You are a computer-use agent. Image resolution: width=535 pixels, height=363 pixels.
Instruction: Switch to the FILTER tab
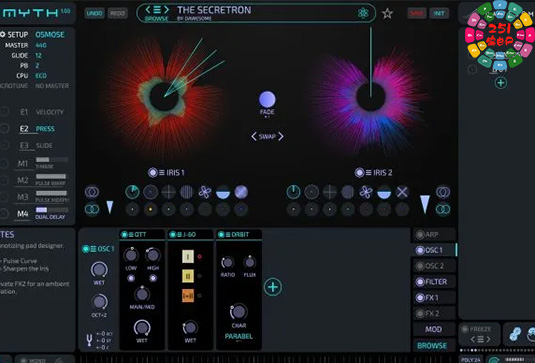coord(434,282)
